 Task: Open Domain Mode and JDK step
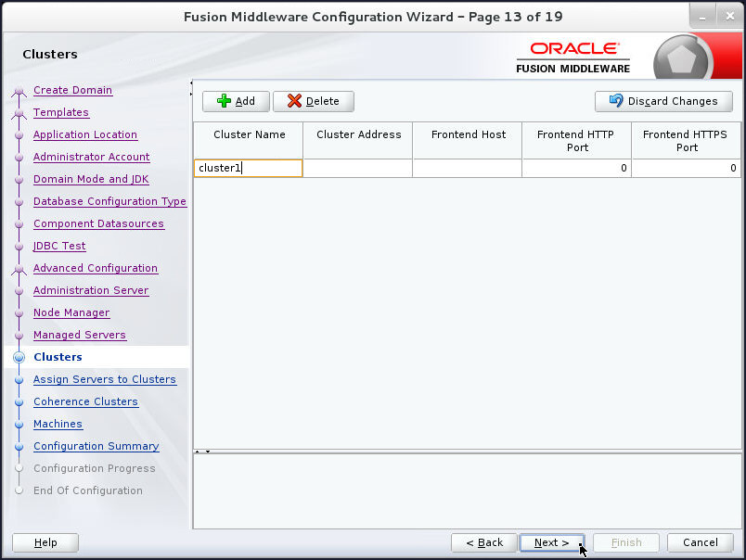(91, 179)
